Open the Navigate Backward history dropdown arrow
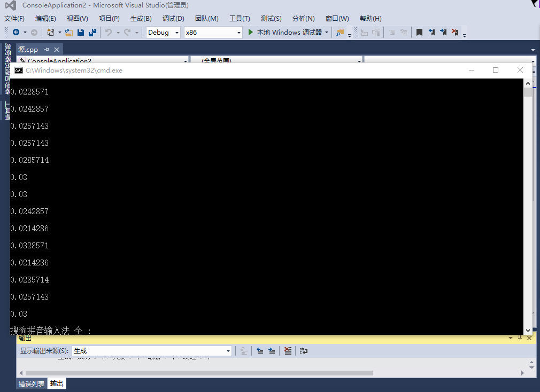This screenshot has height=392, width=540. coord(25,33)
